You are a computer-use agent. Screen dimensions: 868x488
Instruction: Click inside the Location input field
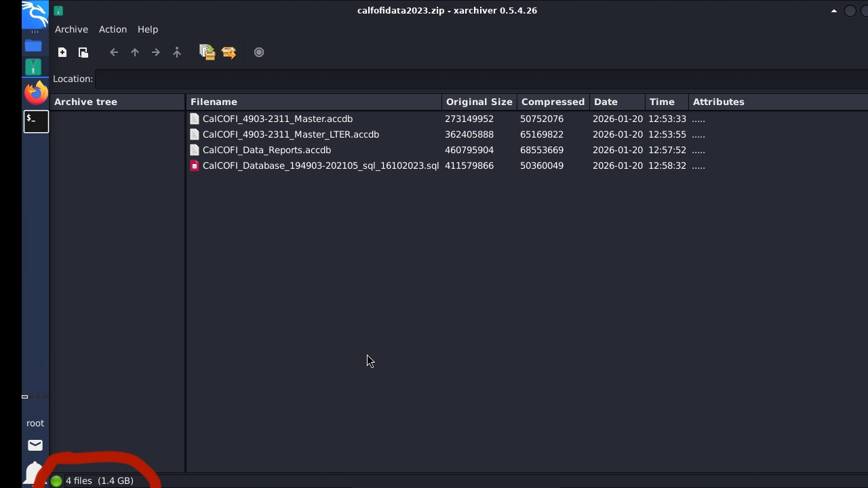pyautogui.click(x=475, y=79)
